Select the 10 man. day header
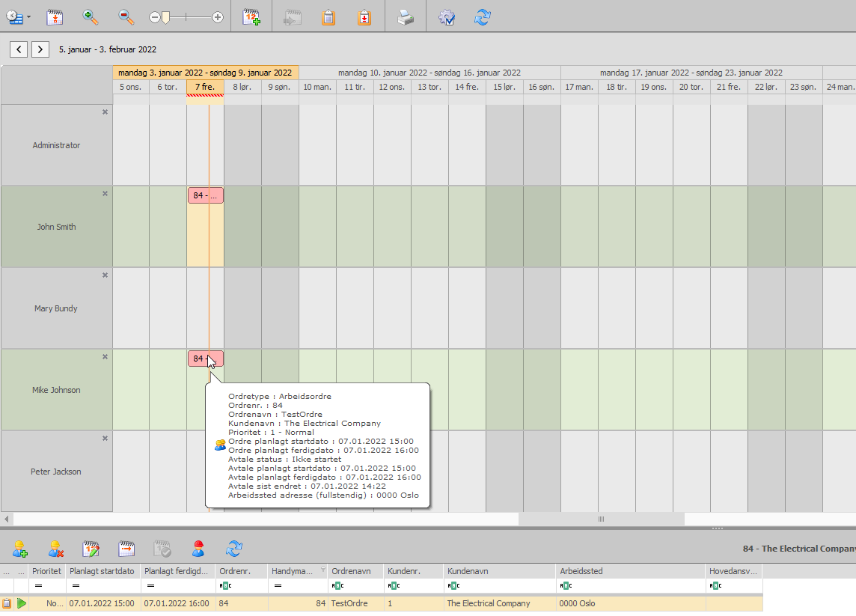The width and height of the screenshot is (856, 616). (x=317, y=87)
